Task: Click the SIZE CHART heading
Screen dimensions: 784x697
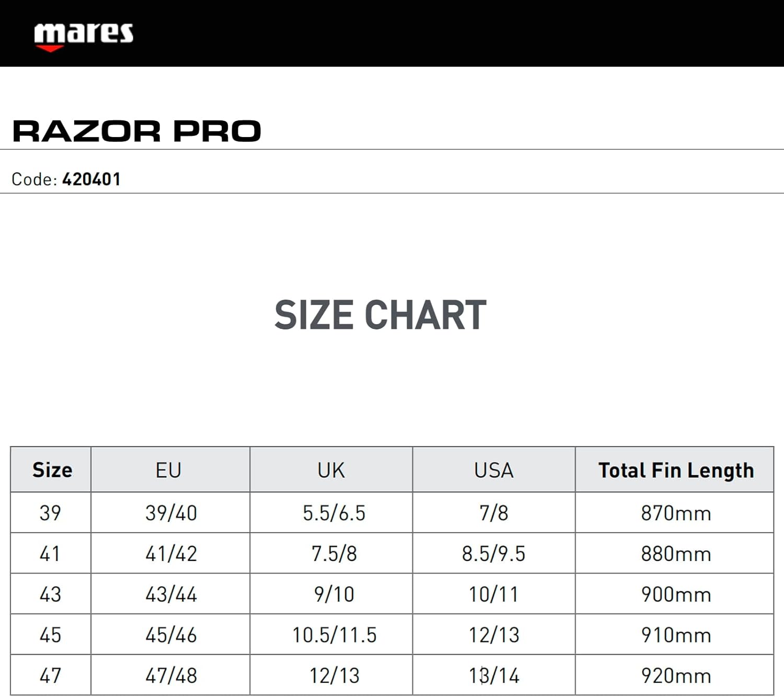Action: pos(381,315)
